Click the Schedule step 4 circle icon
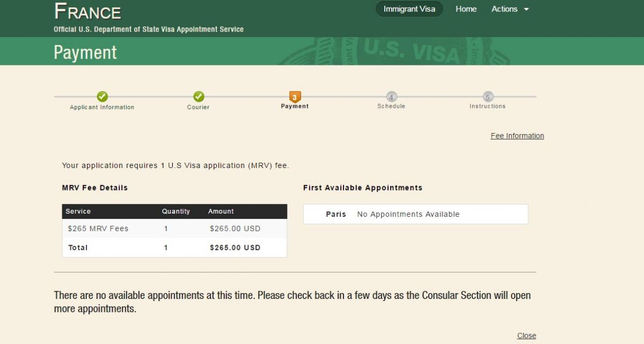Viewport: 644px width, 344px height. pos(391,97)
